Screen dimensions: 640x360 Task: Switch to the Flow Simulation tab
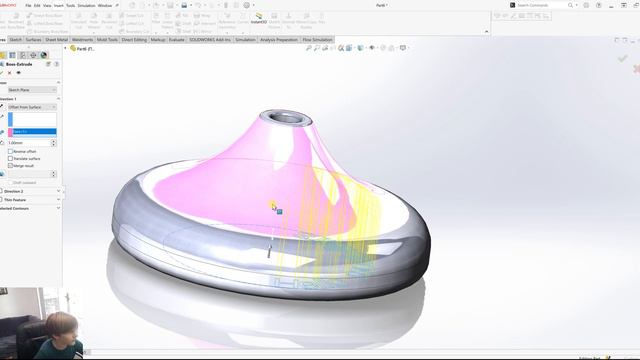(317, 40)
